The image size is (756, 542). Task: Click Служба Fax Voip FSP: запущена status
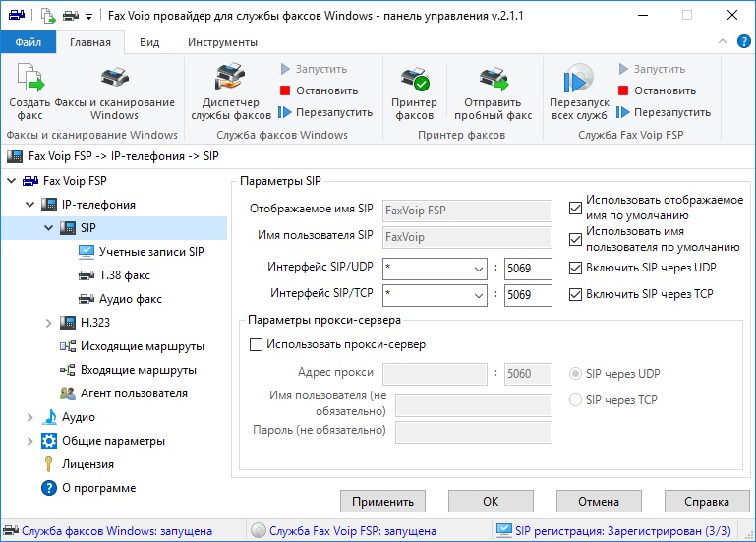(x=344, y=531)
